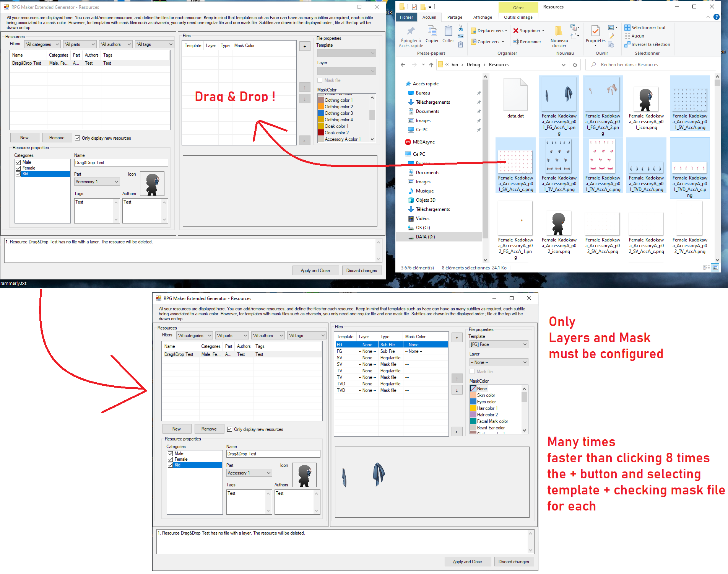Go up one folder with Explorer's up arrow
This screenshot has width=728, height=574.
(x=431, y=65)
